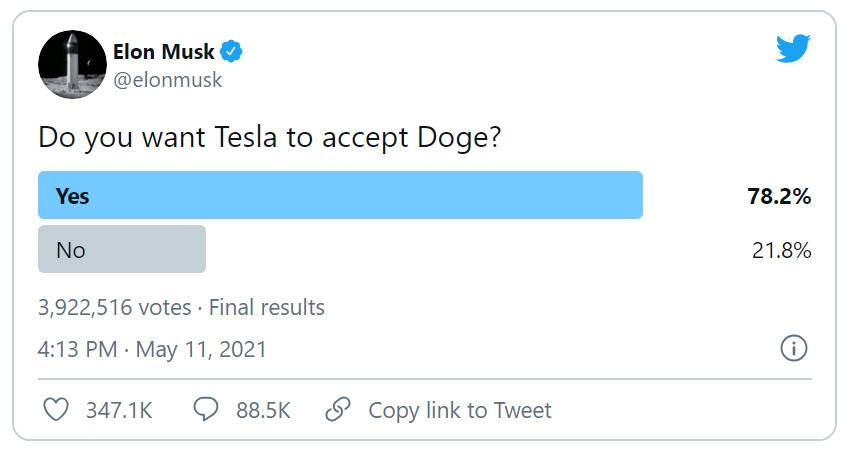
Task: Open Elon Musk's profile picture
Action: coord(72,64)
